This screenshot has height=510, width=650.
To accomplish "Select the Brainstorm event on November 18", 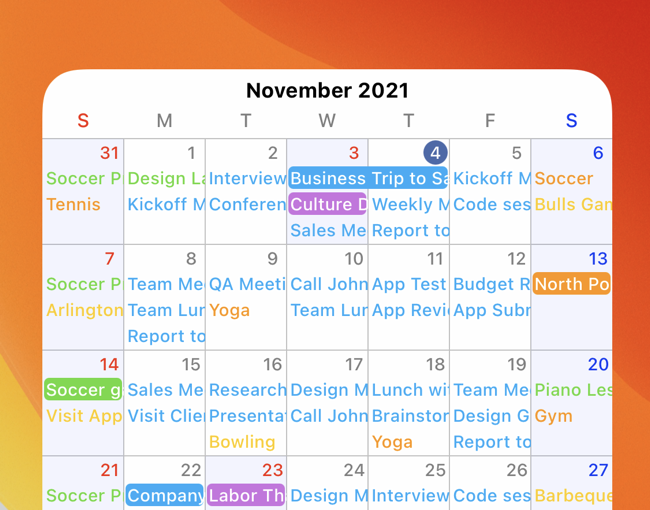I will click(x=408, y=415).
